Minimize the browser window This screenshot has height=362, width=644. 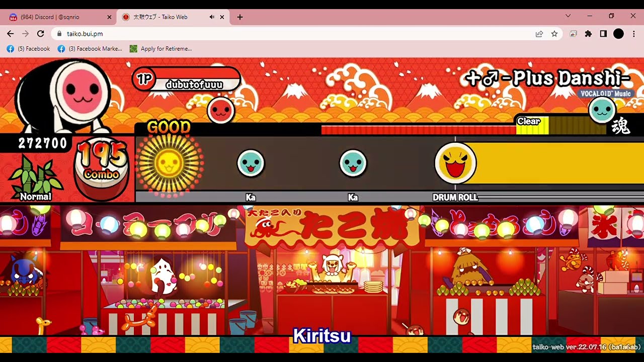click(x=590, y=16)
